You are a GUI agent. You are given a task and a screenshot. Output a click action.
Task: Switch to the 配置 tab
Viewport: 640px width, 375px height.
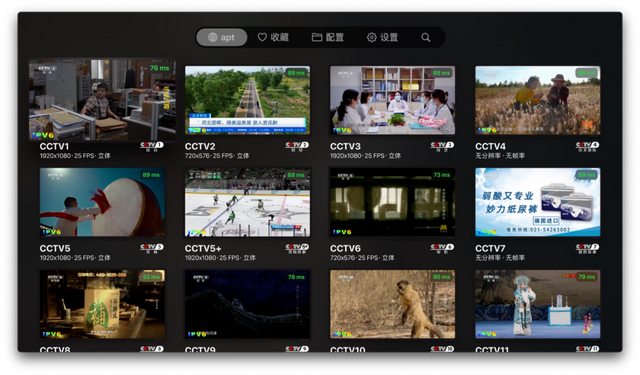(328, 38)
